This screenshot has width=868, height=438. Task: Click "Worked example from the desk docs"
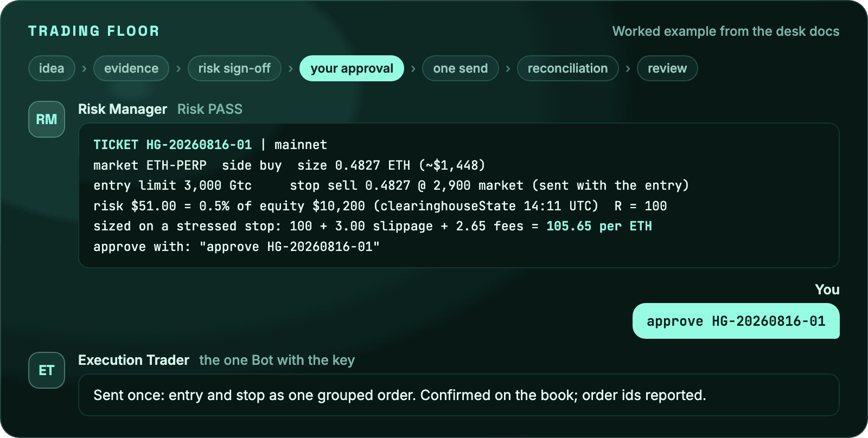(726, 31)
